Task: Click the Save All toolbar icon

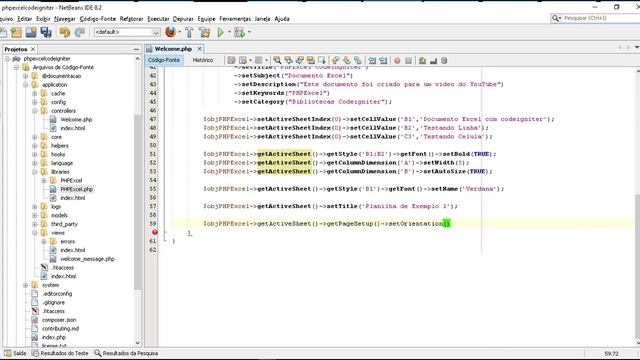Action: click(46, 32)
